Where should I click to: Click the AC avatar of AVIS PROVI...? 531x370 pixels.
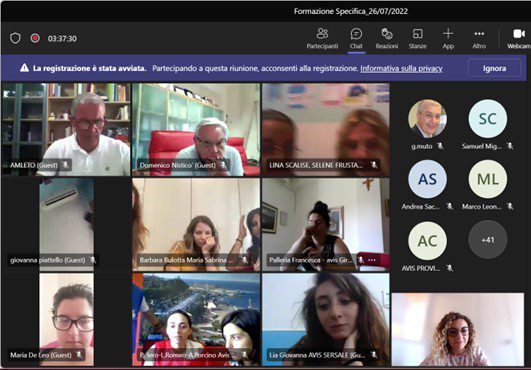click(427, 241)
